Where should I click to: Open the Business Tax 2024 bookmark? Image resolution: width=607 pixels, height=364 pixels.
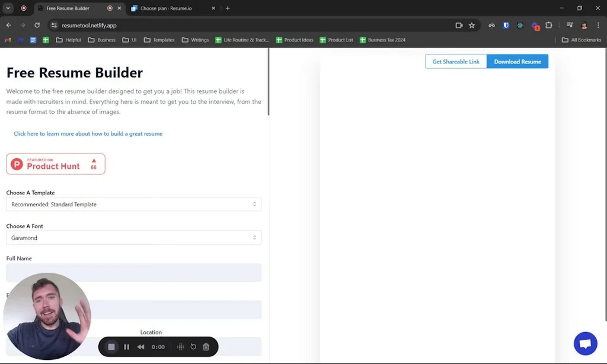(x=386, y=40)
